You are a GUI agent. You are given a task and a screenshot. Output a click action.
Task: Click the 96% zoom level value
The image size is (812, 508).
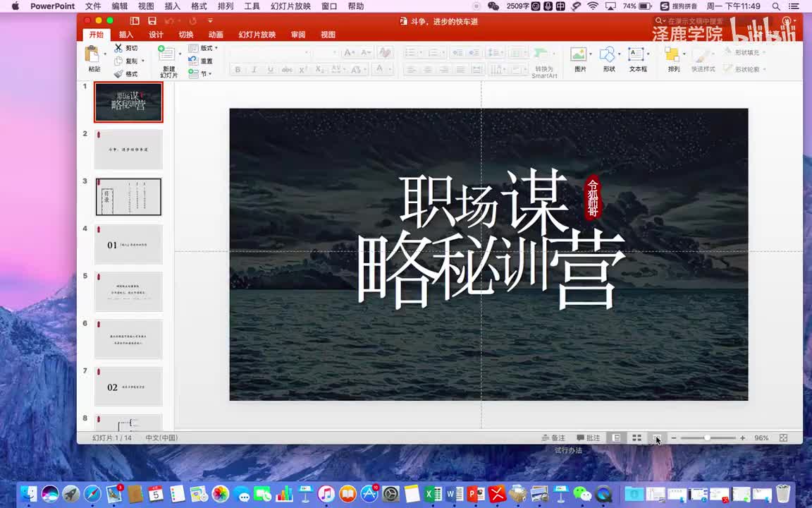pyautogui.click(x=761, y=438)
